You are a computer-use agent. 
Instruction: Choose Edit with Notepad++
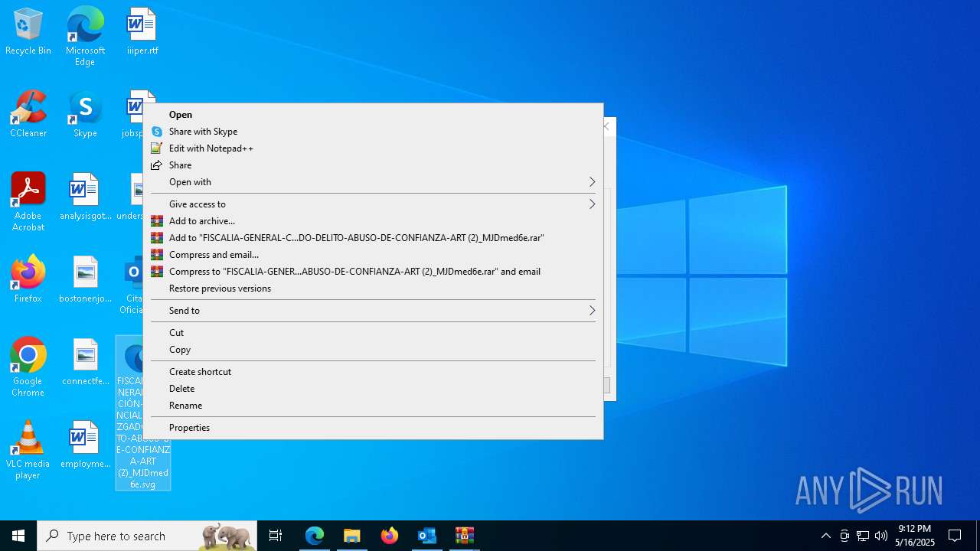(373, 148)
